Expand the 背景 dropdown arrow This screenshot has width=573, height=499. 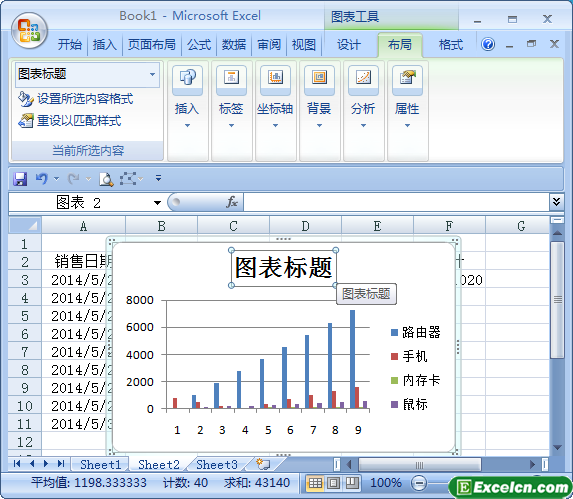click(319, 125)
